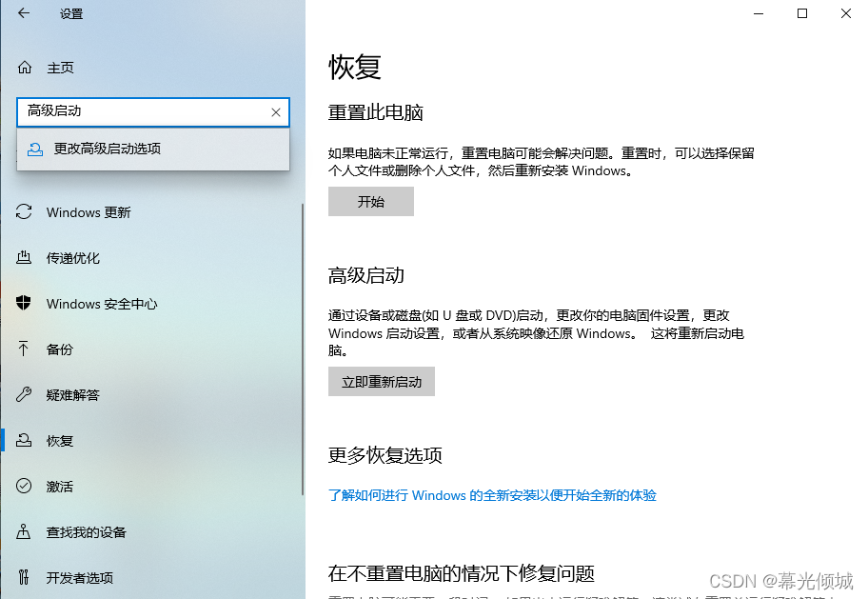Click the Windows 更新 refresh icon
The width and height of the screenshot is (868, 599).
(24, 211)
